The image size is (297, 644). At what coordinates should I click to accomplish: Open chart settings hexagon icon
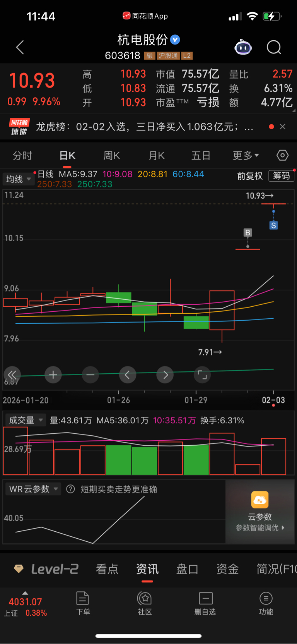(283, 155)
